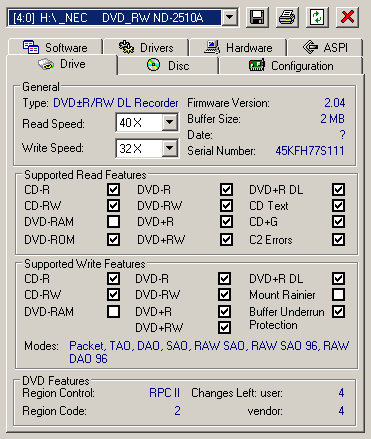
Task: Toggle DVD+RW write feature checkbox
Action: pos(224,327)
